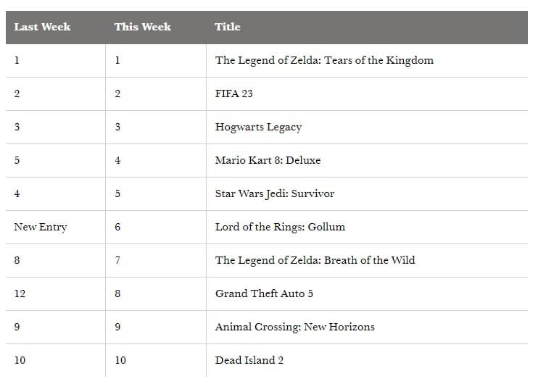Select this week's rank 4 cell
The height and width of the screenshot is (392, 546).
(117, 160)
